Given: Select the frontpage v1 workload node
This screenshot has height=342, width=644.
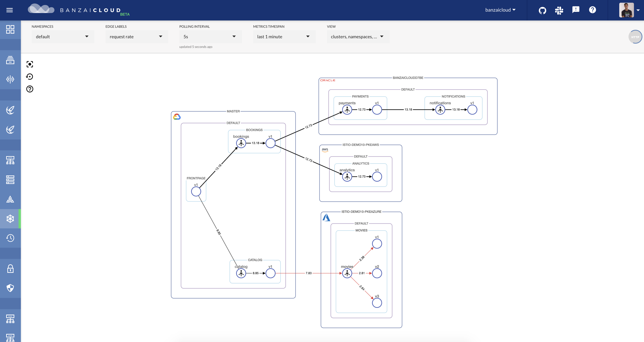Looking at the screenshot, I should (196, 191).
